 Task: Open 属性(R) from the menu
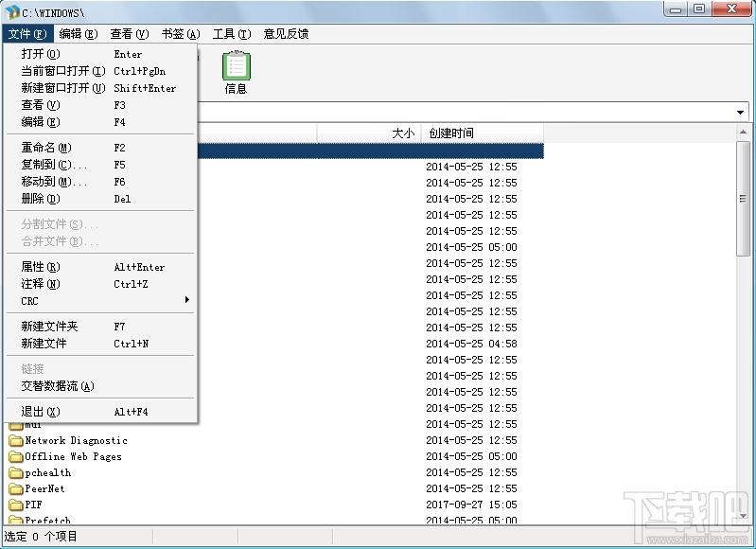point(100,267)
